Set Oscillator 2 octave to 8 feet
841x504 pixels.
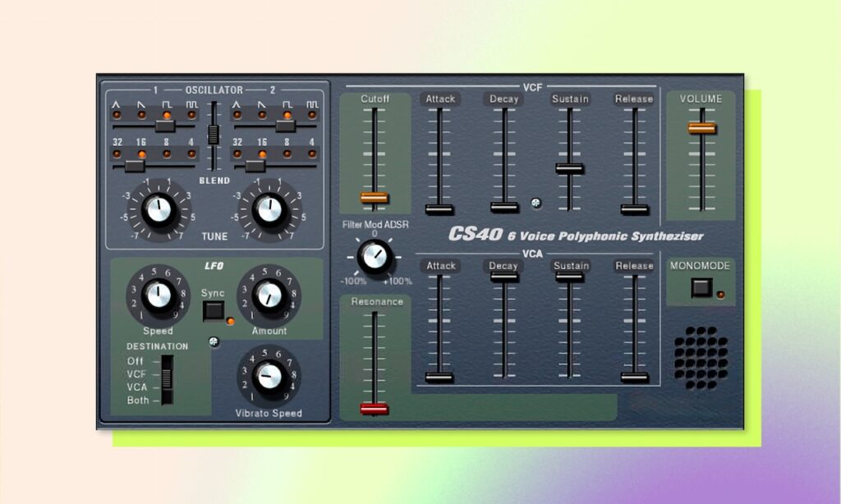pyautogui.click(x=287, y=153)
